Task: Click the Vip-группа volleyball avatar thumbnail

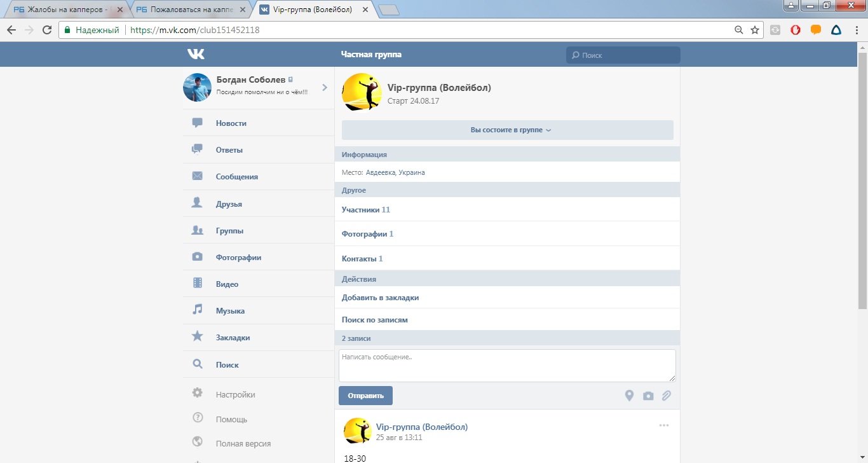Action: pyautogui.click(x=362, y=92)
